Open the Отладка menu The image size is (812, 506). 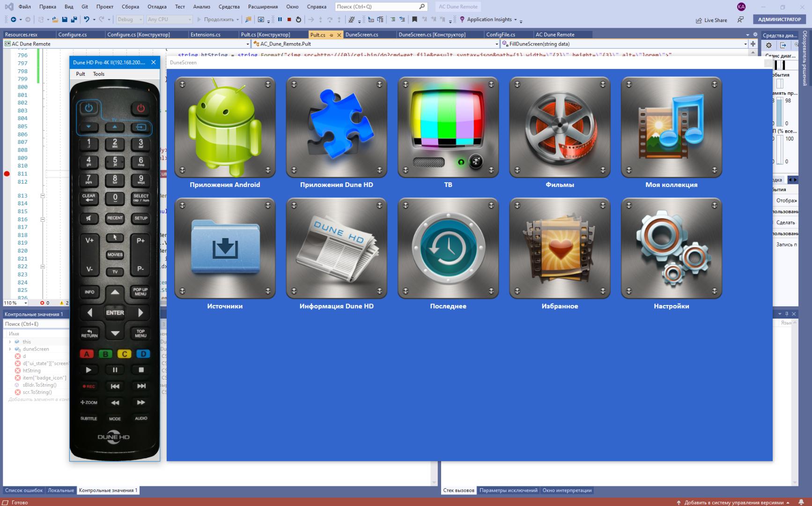point(157,7)
